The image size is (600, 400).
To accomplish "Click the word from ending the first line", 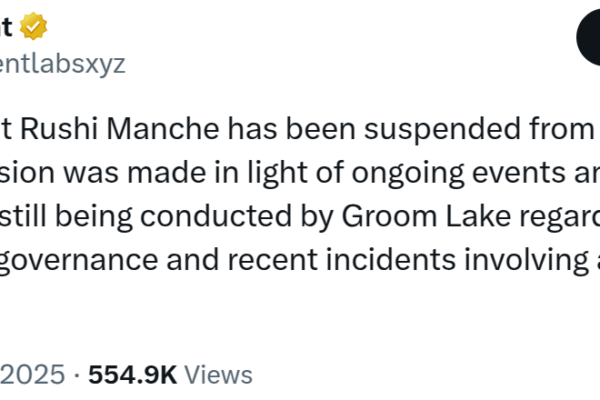I will pyautogui.click(x=562, y=129).
